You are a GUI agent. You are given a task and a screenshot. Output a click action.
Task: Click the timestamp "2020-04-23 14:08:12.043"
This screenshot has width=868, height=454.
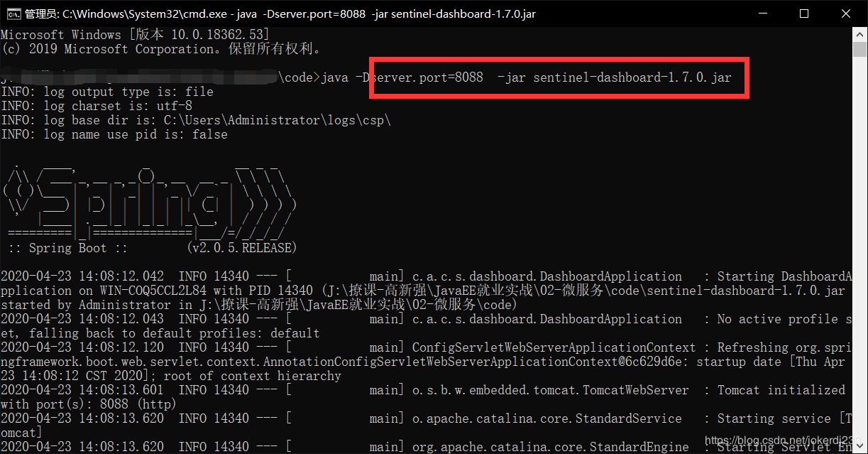(82, 319)
